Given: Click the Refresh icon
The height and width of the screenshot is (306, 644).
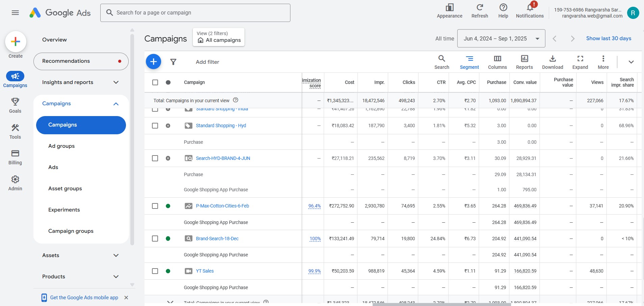Looking at the screenshot, I should pyautogui.click(x=480, y=7).
